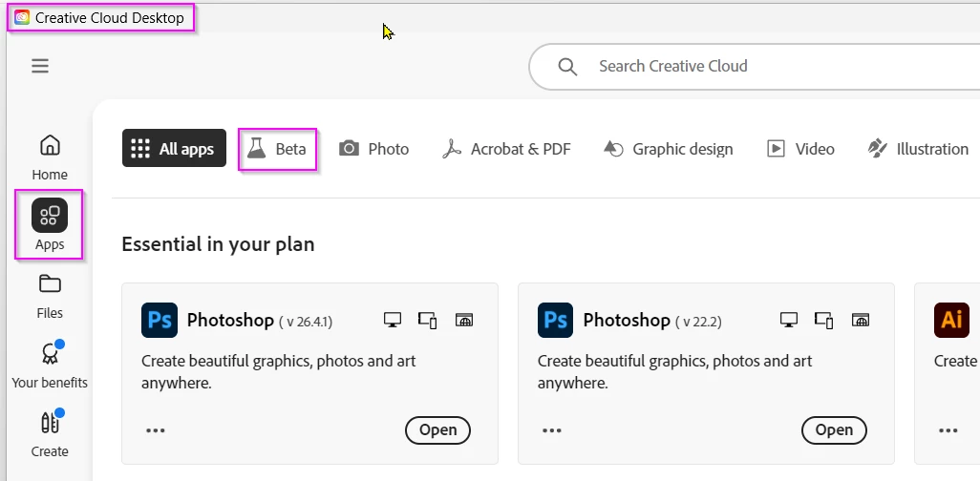Switch to Acrobat & PDF category
This screenshot has width=980, height=481.
[x=506, y=149]
